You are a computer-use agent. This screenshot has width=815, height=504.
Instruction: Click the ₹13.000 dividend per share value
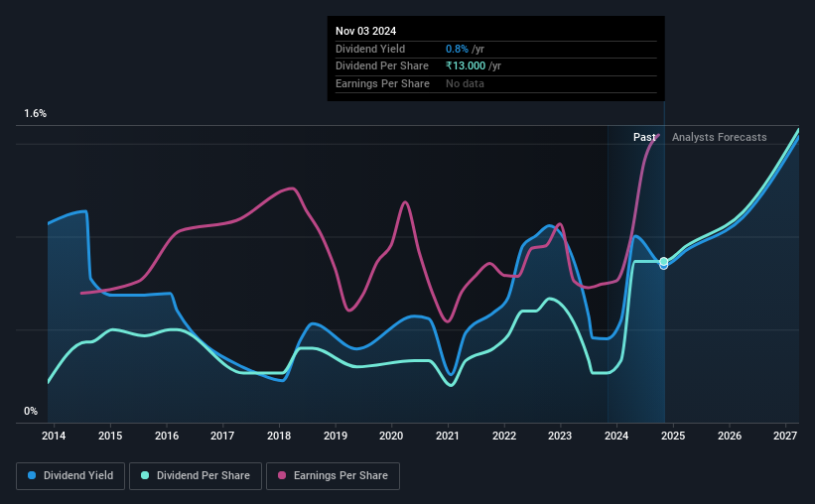coord(466,66)
